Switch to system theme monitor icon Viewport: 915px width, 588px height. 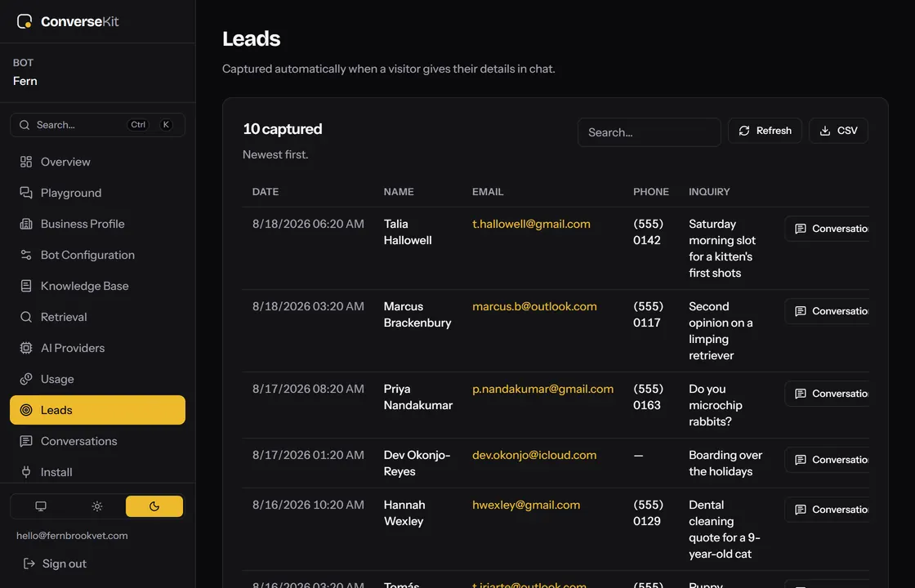coord(40,506)
